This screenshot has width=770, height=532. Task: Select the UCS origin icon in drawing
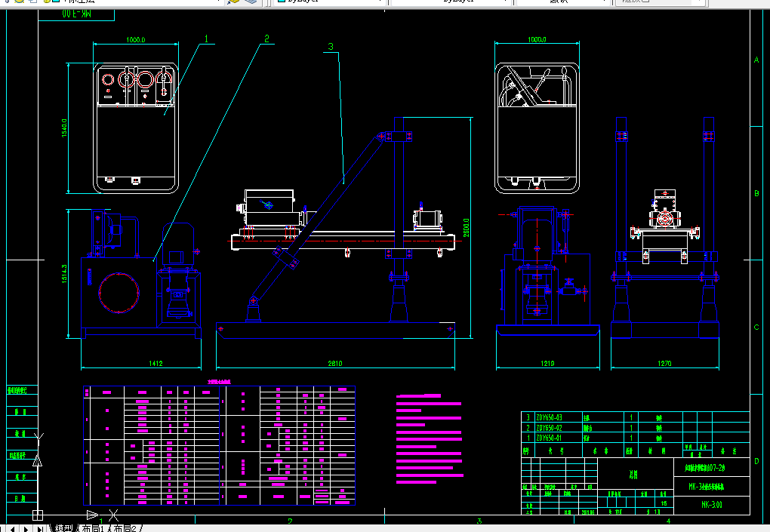click(38, 515)
